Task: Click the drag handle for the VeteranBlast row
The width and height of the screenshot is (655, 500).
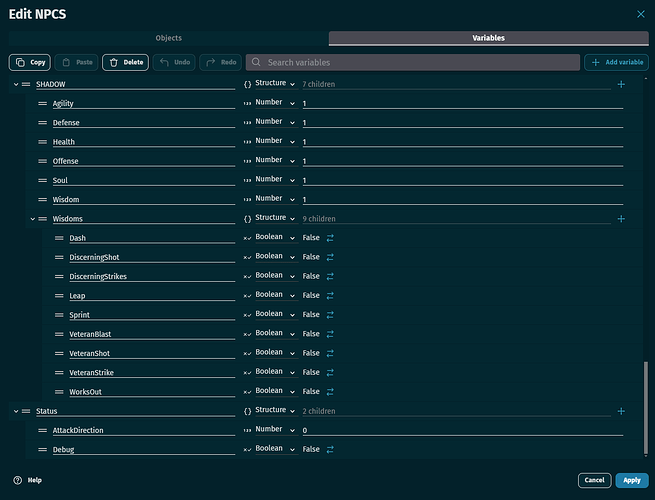Action: [x=59, y=334]
